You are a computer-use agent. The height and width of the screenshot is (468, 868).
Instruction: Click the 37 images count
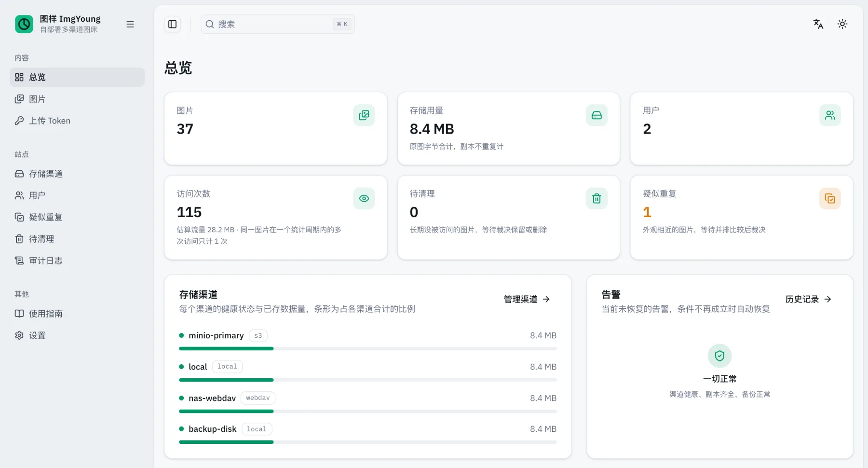[185, 129]
